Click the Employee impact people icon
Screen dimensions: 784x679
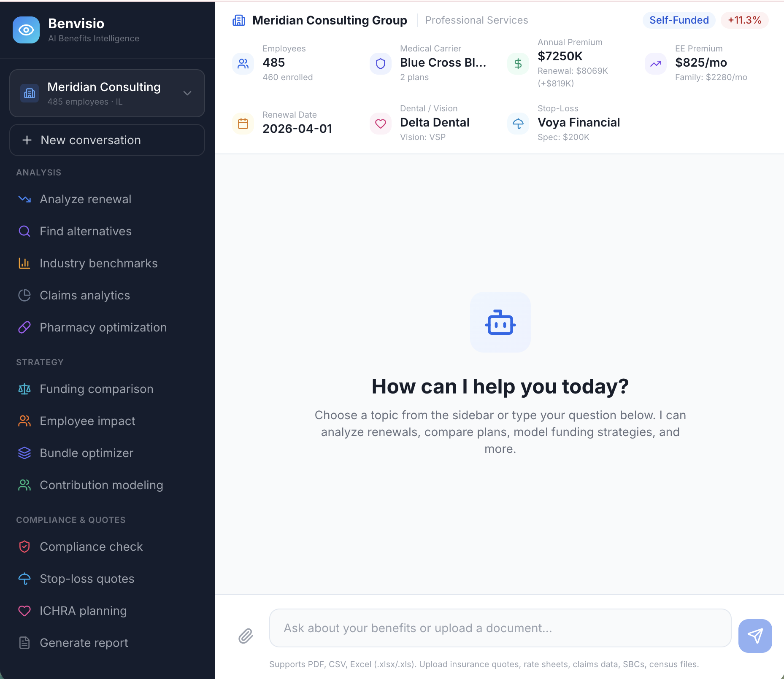[x=24, y=421]
